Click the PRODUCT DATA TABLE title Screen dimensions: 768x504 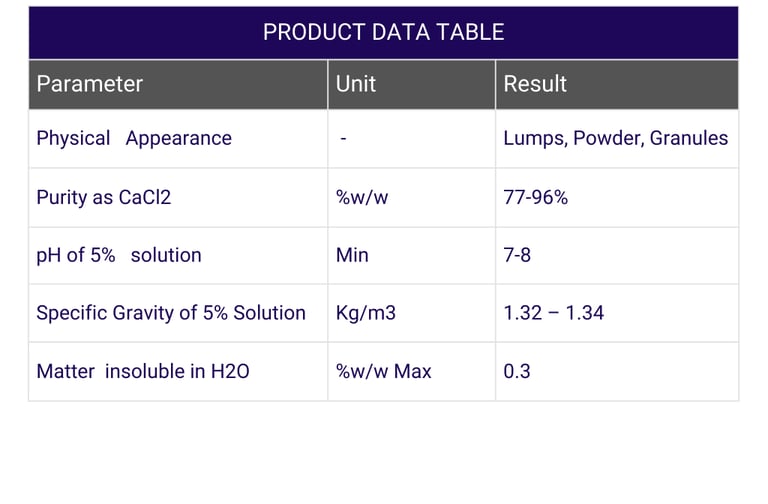383,32
